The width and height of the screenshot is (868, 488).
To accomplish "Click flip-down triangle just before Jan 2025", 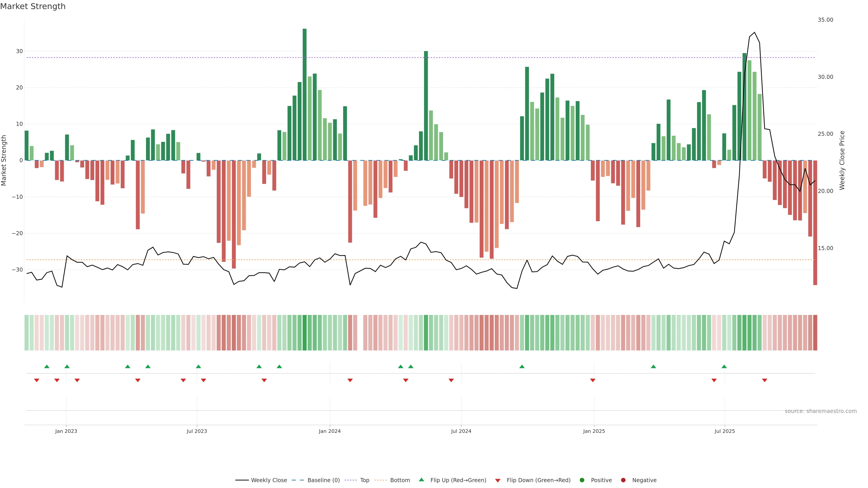I will click(x=593, y=380).
